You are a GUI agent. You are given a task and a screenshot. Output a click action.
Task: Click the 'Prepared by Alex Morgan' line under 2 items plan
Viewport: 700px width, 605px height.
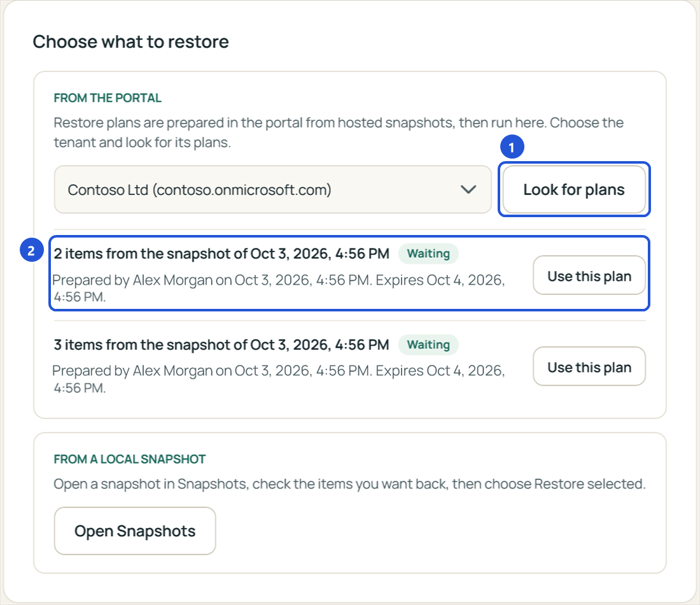tap(279, 288)
